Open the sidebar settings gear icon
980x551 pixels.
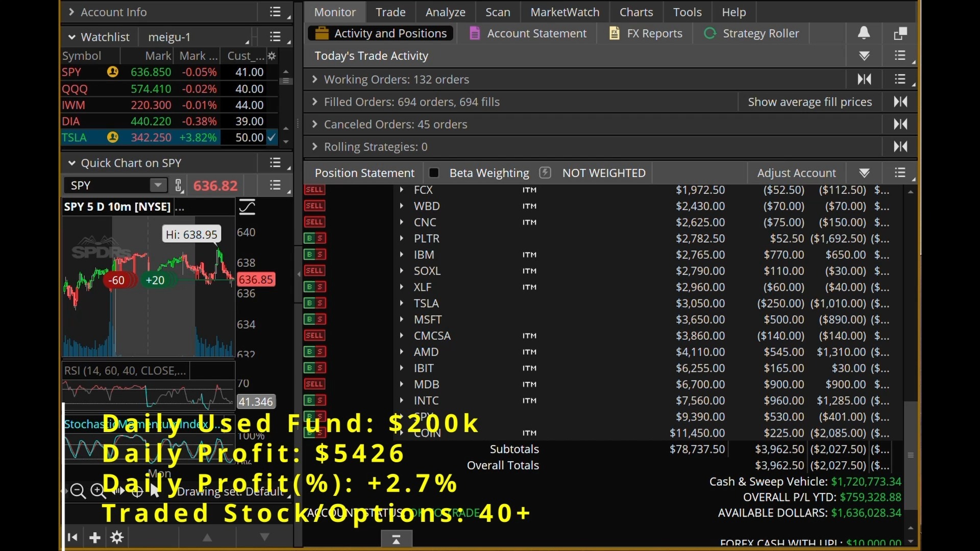(x=117, y=537)
